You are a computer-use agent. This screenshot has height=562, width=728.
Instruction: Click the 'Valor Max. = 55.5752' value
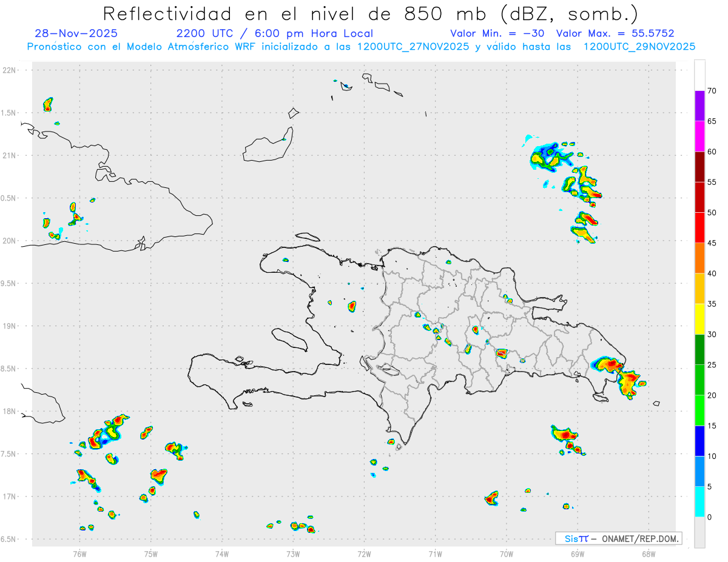[x=615, y=33]
